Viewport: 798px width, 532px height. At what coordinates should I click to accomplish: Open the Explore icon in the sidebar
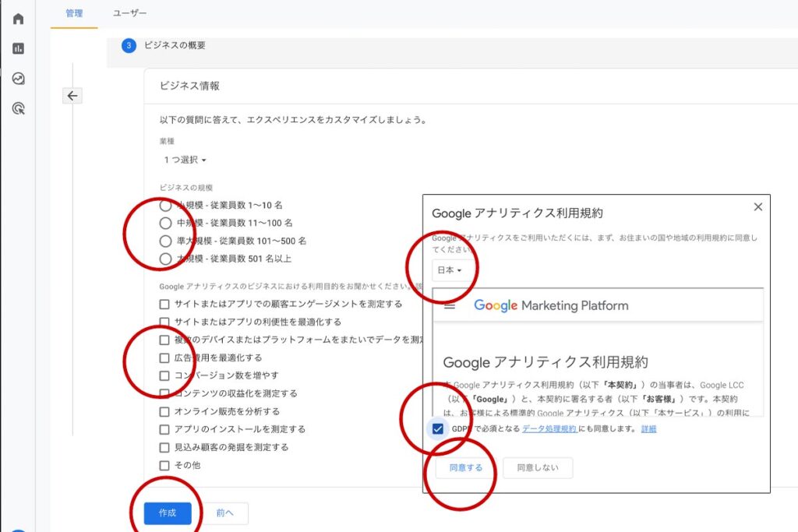[x=19, y=79]
